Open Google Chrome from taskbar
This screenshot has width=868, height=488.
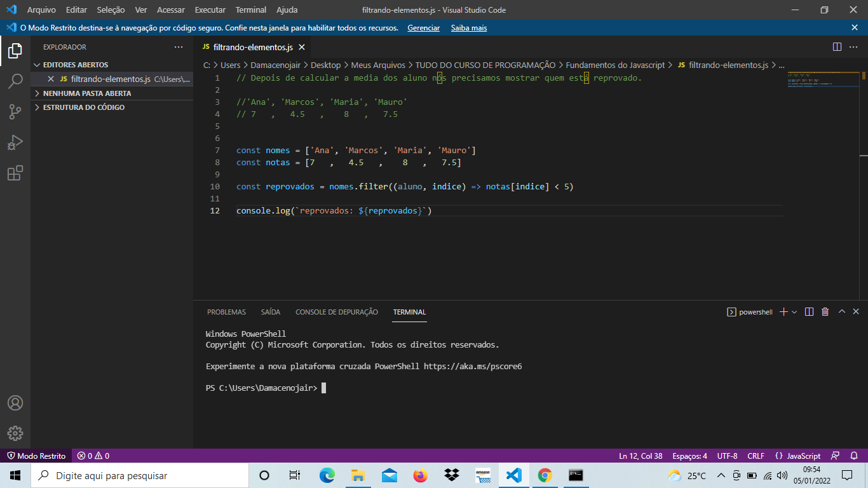click(x=545, y=475)
